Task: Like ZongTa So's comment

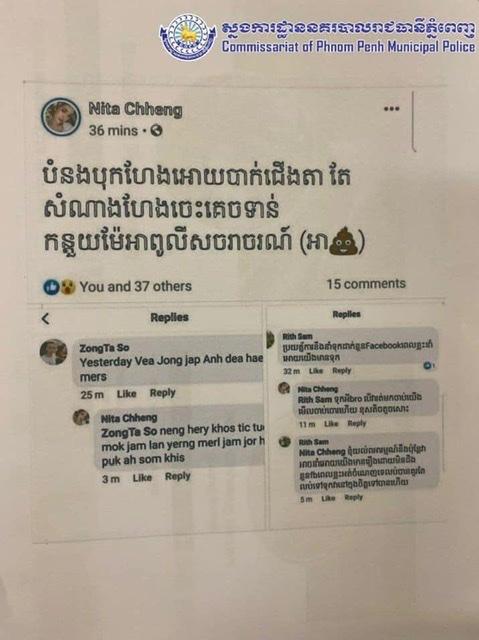Action: coord(126,393)
